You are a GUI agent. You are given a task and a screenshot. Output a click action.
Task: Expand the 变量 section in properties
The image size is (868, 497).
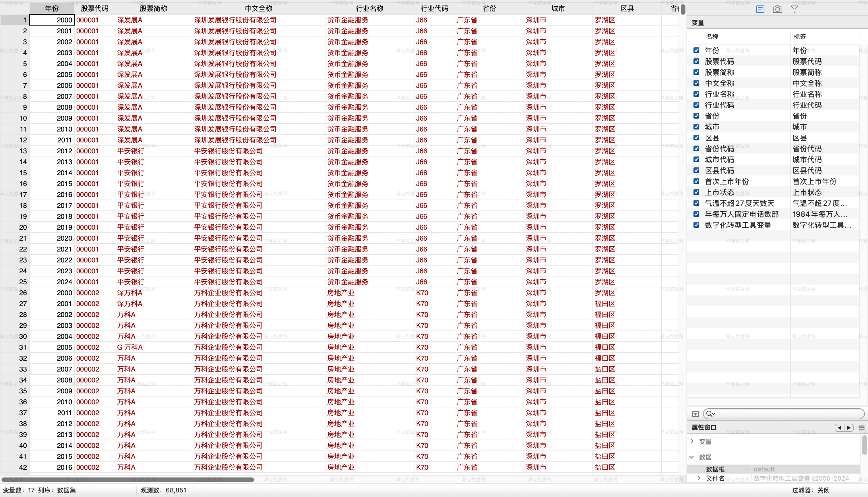point(692,441)
